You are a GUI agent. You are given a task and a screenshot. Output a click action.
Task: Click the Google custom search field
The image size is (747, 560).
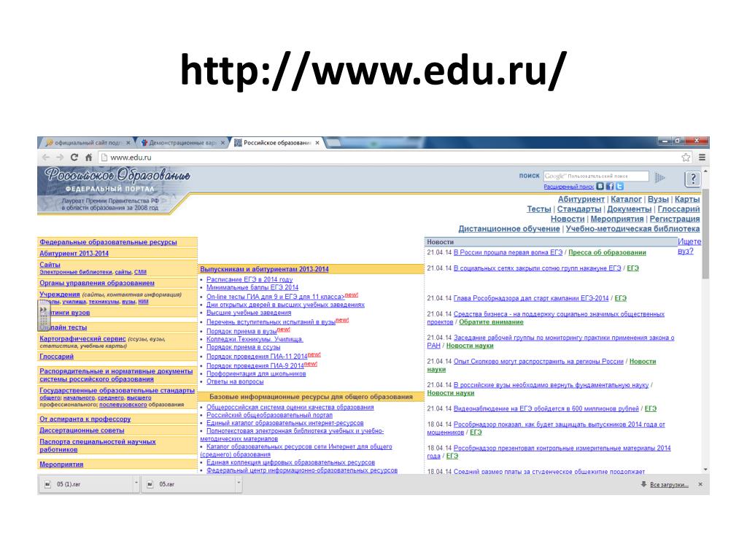point(596,176)
